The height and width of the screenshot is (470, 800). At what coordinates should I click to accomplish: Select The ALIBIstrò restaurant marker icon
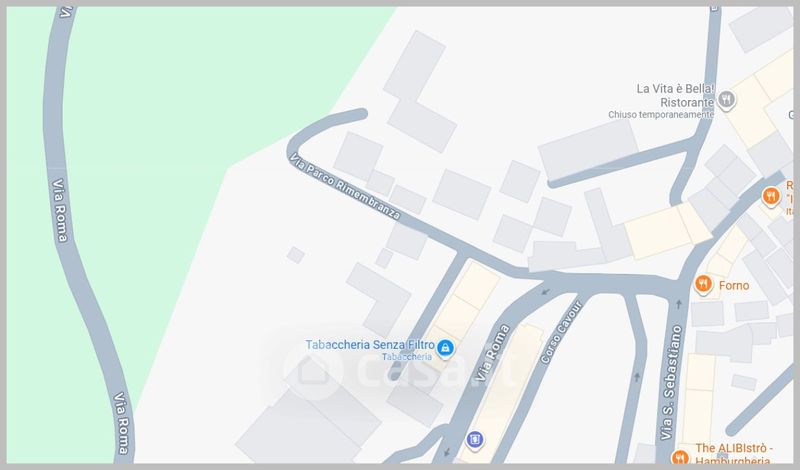tap(680, 457)
